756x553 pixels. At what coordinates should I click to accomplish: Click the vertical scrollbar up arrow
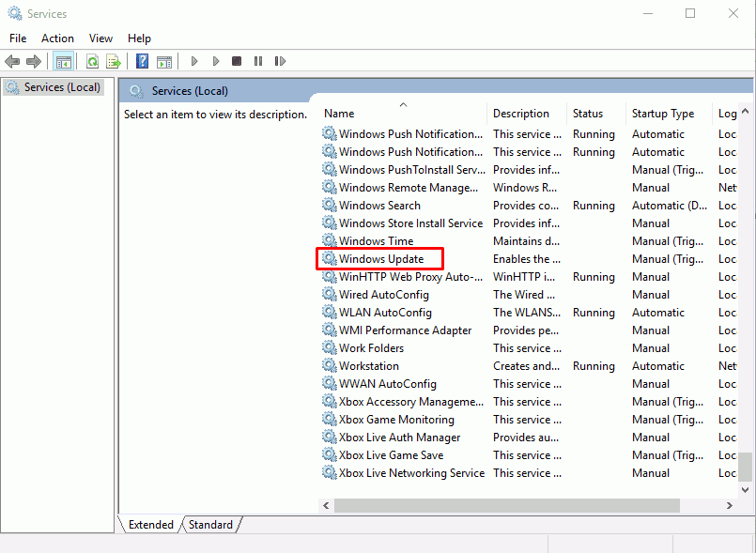click(745, 112)
